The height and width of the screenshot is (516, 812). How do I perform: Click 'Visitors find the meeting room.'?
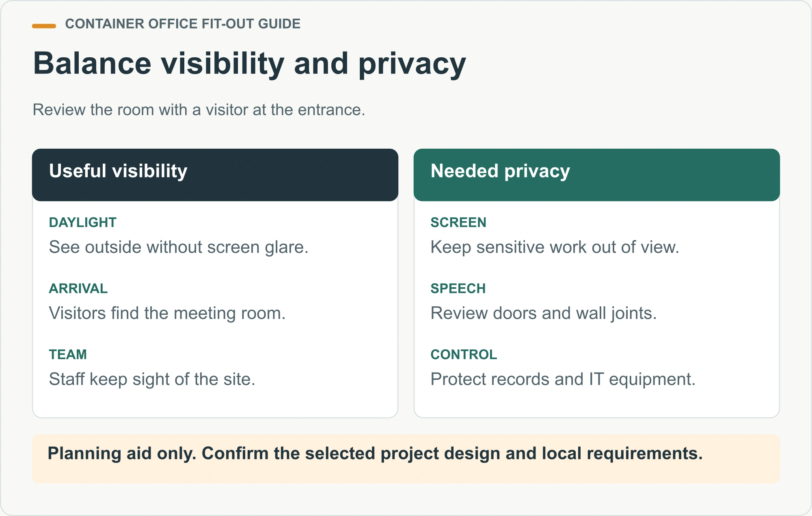[167, 313]
